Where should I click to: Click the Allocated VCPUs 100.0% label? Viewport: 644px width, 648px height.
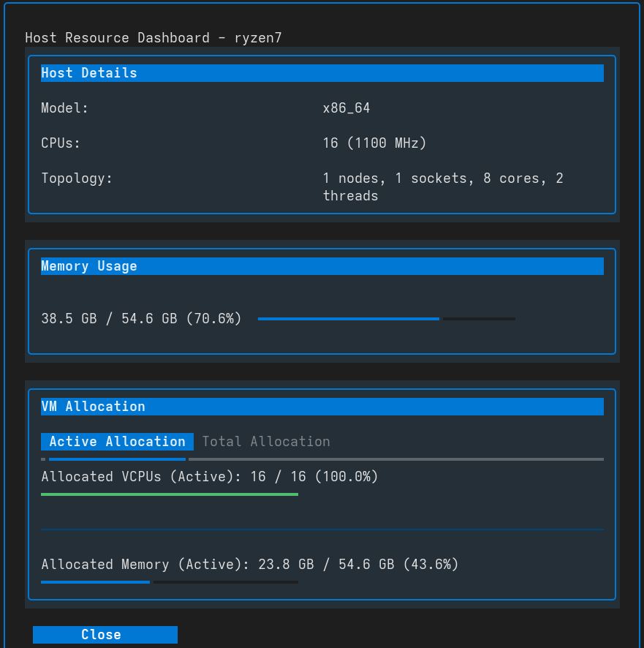[209, 476]
